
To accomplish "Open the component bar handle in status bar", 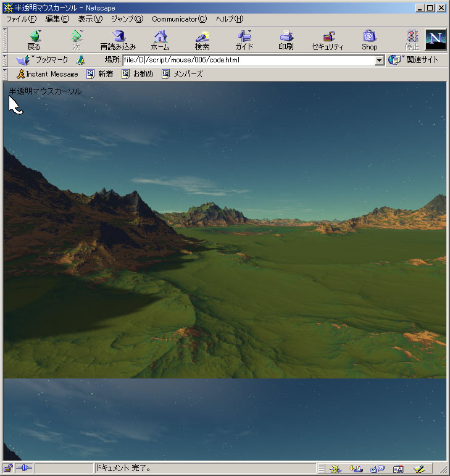I will click(322, 469).
